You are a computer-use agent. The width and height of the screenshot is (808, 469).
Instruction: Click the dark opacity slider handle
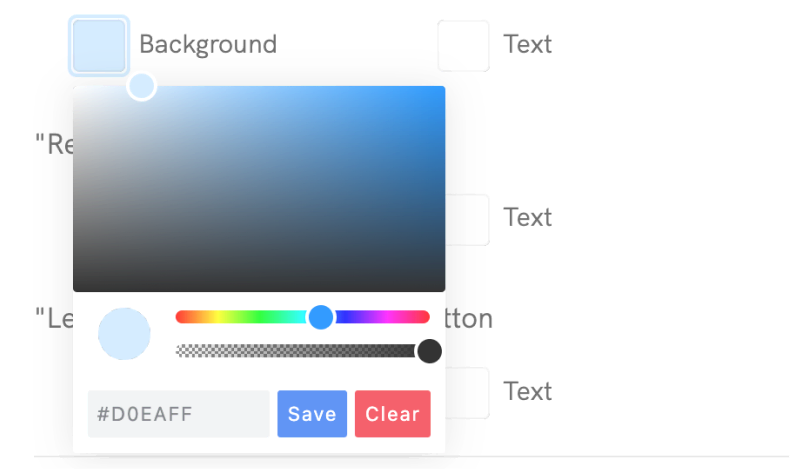pos(429,351)
